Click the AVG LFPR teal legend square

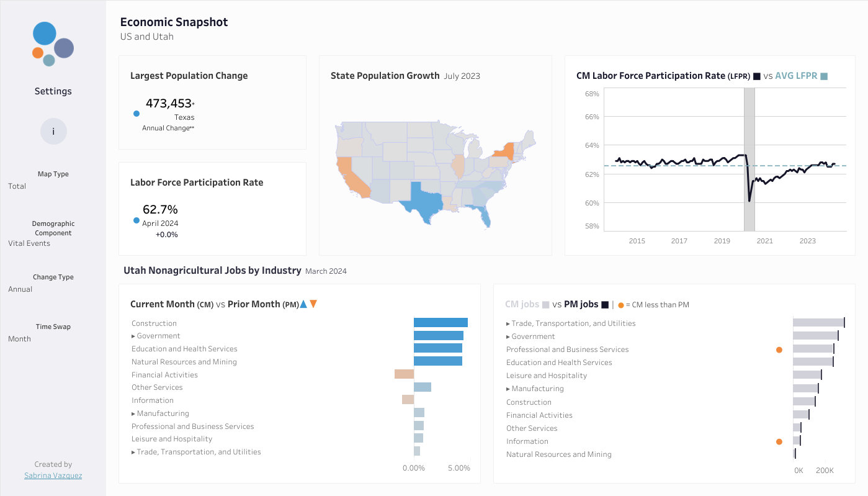(824, 76)
